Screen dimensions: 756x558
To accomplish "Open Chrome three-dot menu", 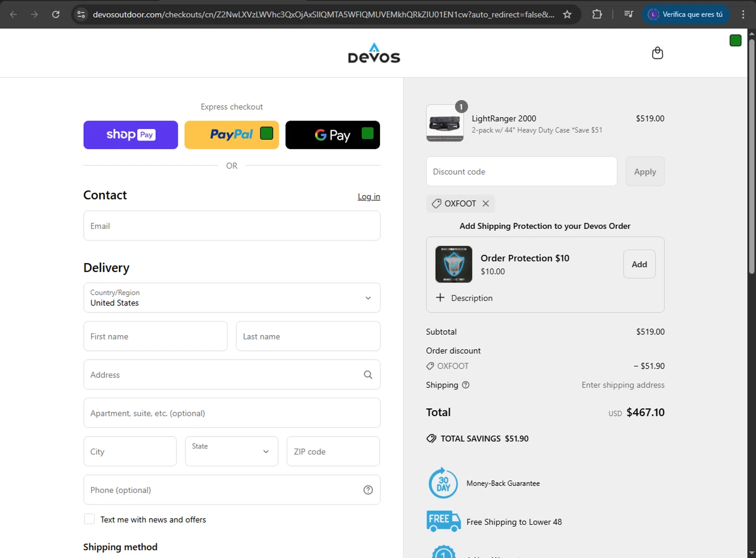I will tap(743, 14).
